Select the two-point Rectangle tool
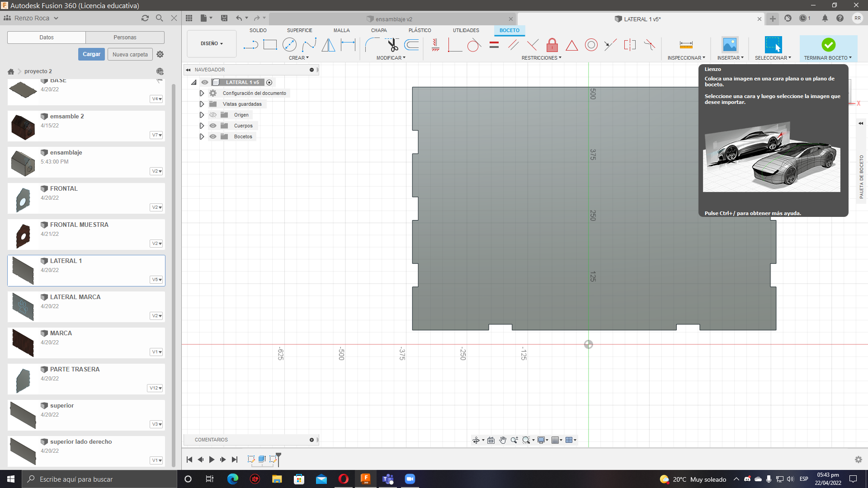This screenshot has width=868, height=488. point(270,45)
